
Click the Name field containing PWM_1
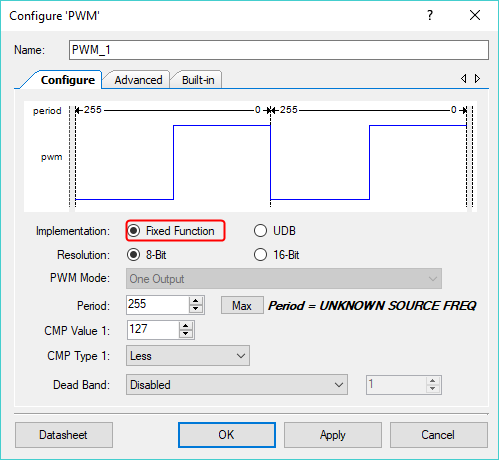click(x=279, y=50)
